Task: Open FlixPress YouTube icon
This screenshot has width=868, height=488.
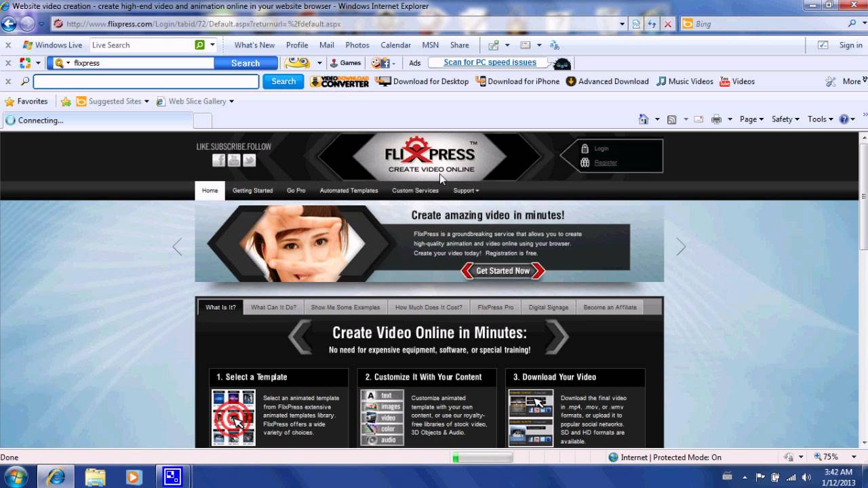Action: 234,160
